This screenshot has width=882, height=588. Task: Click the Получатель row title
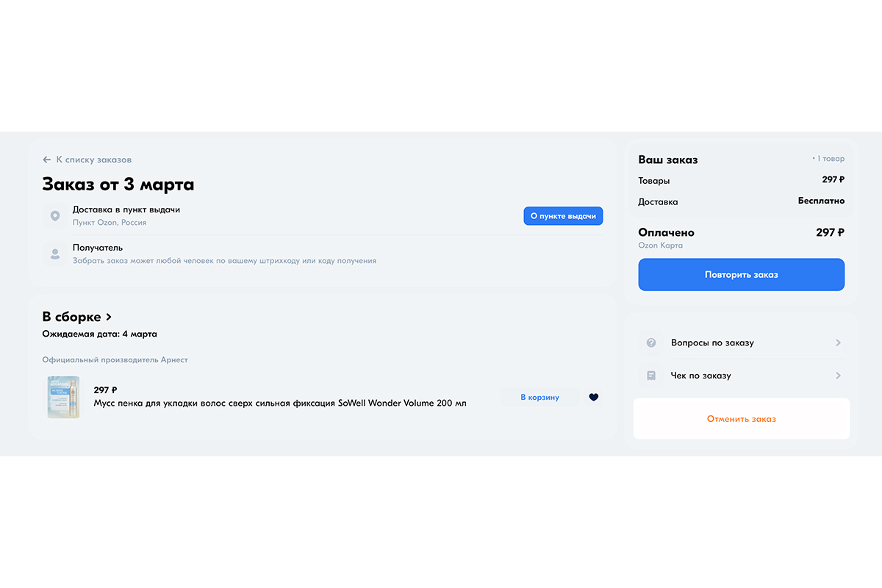point(98,248)
